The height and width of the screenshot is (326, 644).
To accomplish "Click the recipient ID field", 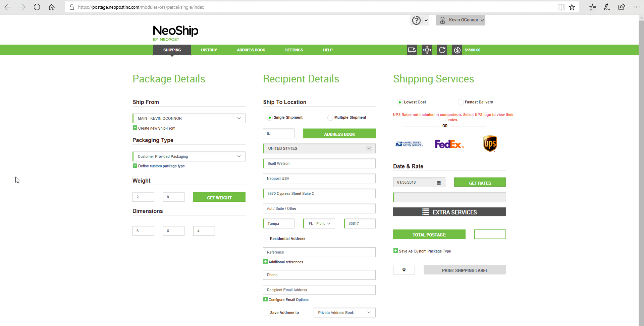I will coord(279,133).
